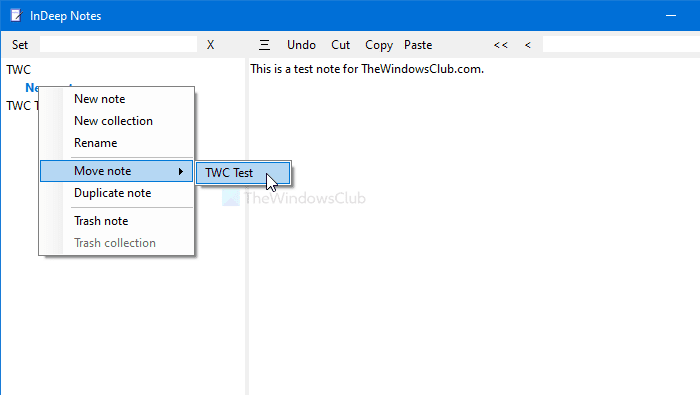Click the note text about TheWindowsClub.com
Screen dimensions: 700x395
[367, 69]
